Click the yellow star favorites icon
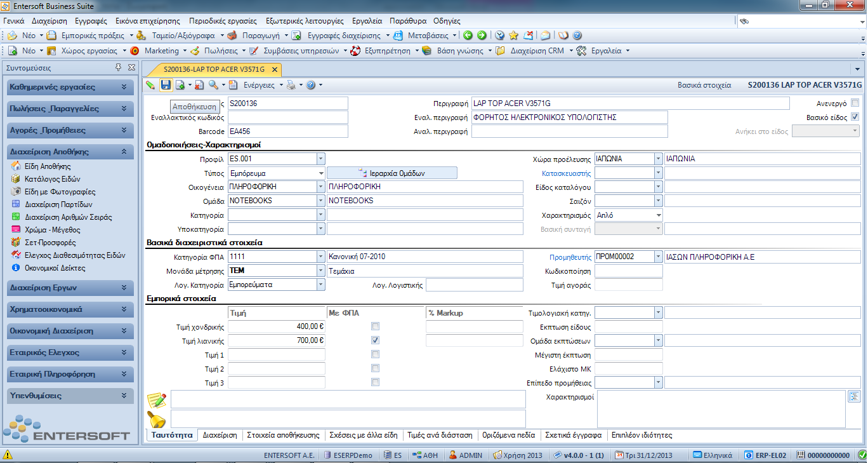This screenshot has width=868, height=463. [513, 36]
